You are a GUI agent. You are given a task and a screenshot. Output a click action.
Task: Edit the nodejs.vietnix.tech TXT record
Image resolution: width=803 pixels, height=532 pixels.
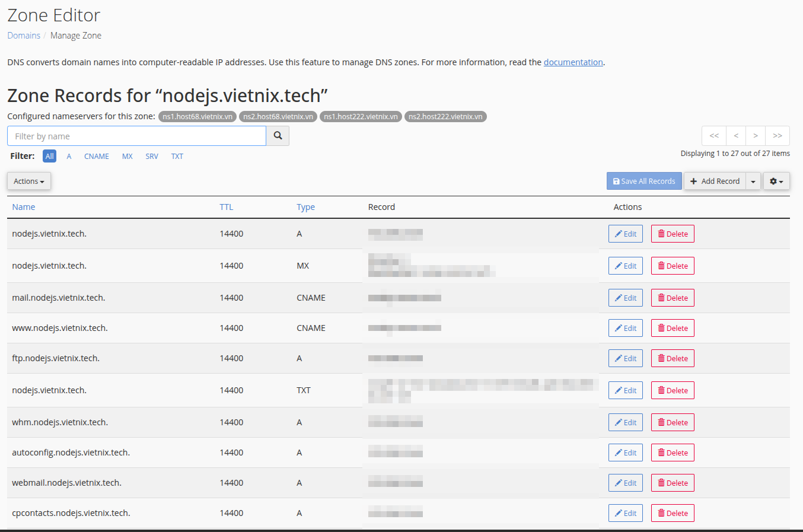625,390
